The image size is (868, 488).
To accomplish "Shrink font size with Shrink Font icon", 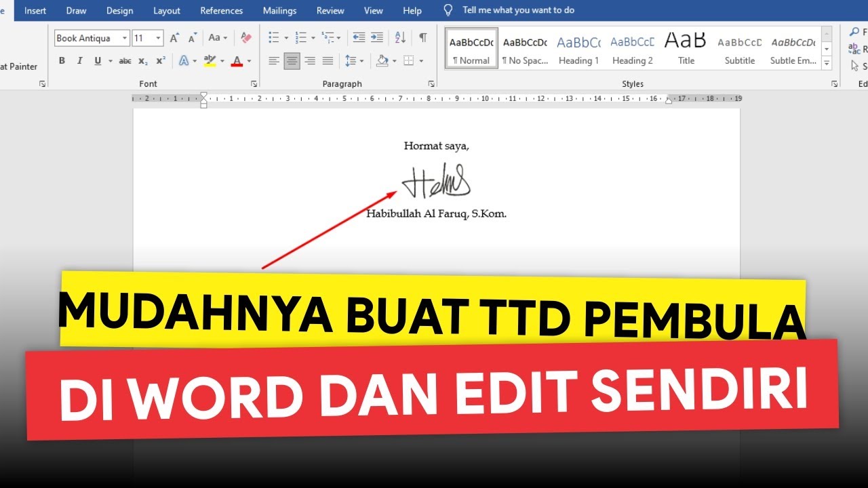I will pyautogui.click(x=192, y=38).
